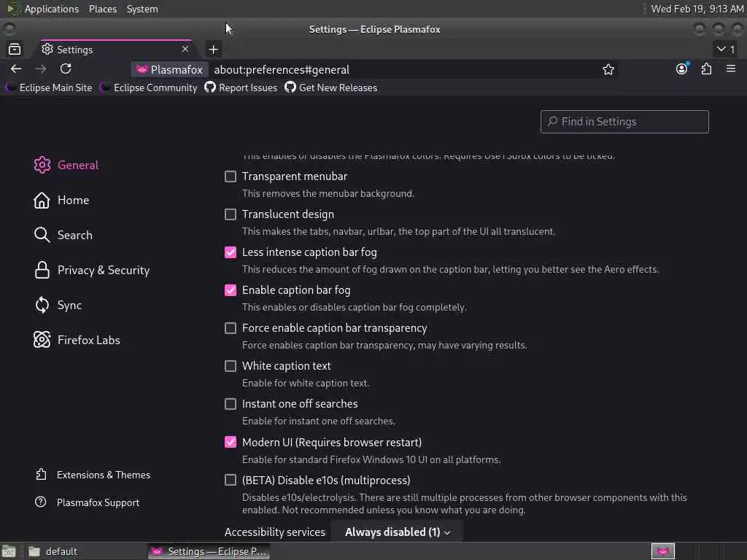Uncheck Less intense caption bar fog
Viewport: 747px width, 560px height.
[x=231, y=252]
